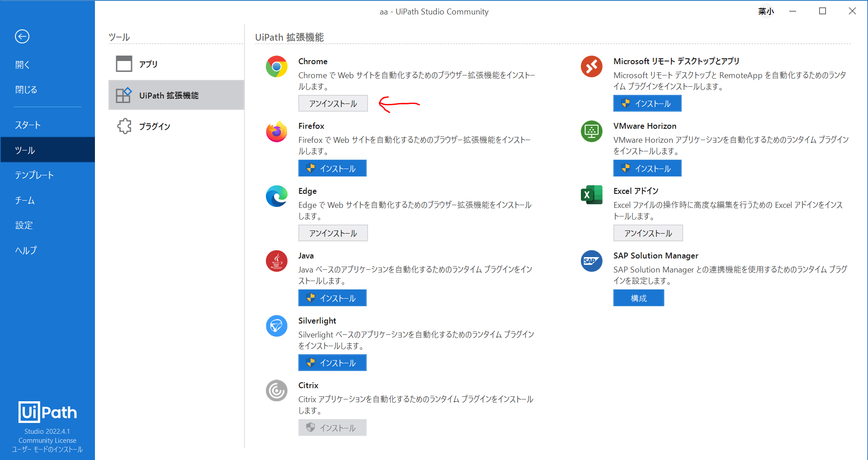Click the Firefox extension logo
This screenshot has height=460, width=868.
(x=277, y=131)
